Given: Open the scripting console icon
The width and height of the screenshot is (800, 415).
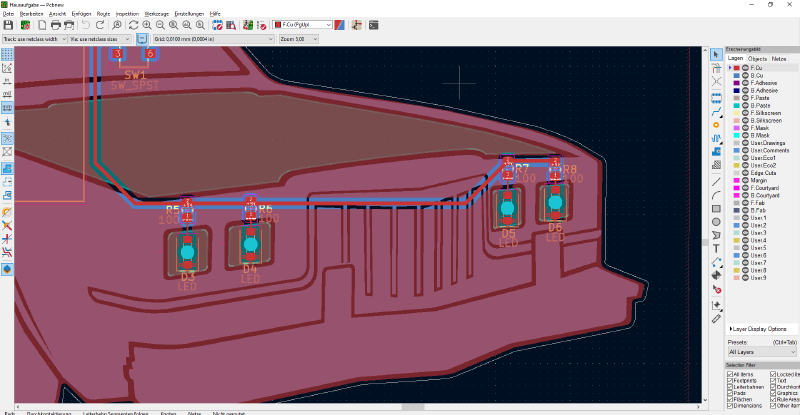Looking at the screenshot, I should point(373,25).
